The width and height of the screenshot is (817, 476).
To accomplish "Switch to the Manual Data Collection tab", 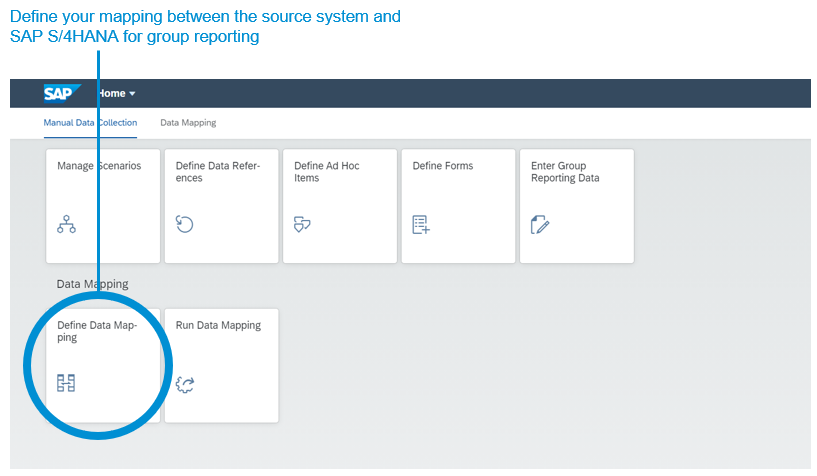I will point(90,123).
